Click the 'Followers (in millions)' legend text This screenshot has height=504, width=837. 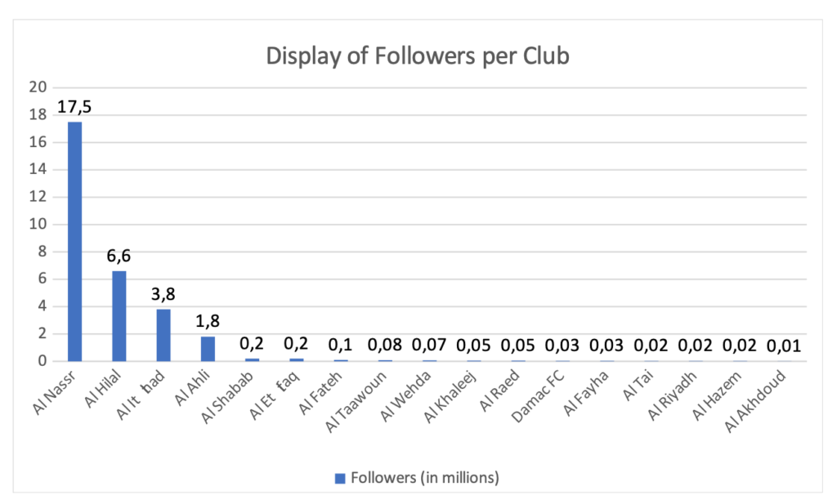click(424, 478)
